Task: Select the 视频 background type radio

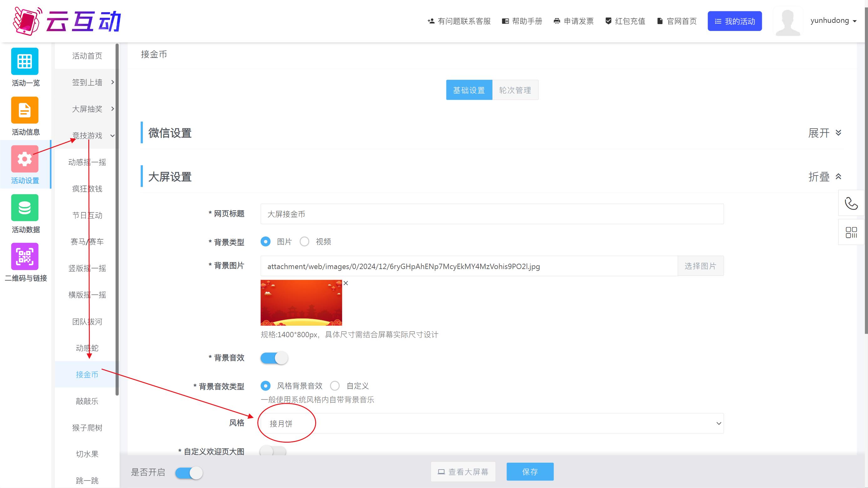Action: point(305,241)
